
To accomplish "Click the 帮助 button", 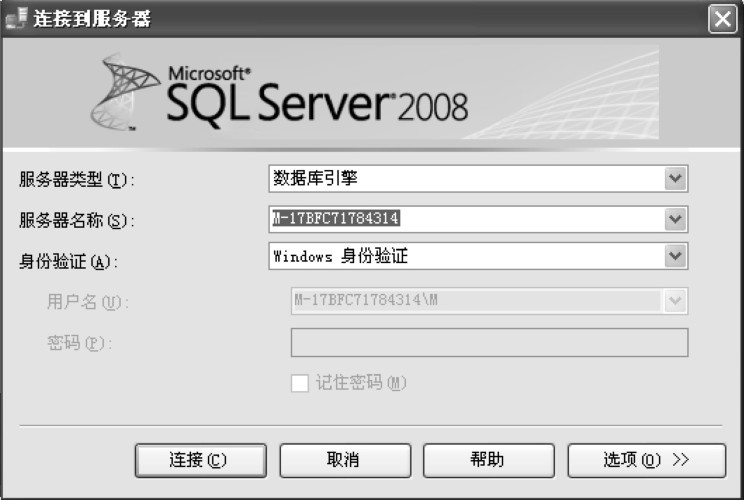I will point(489,460).
